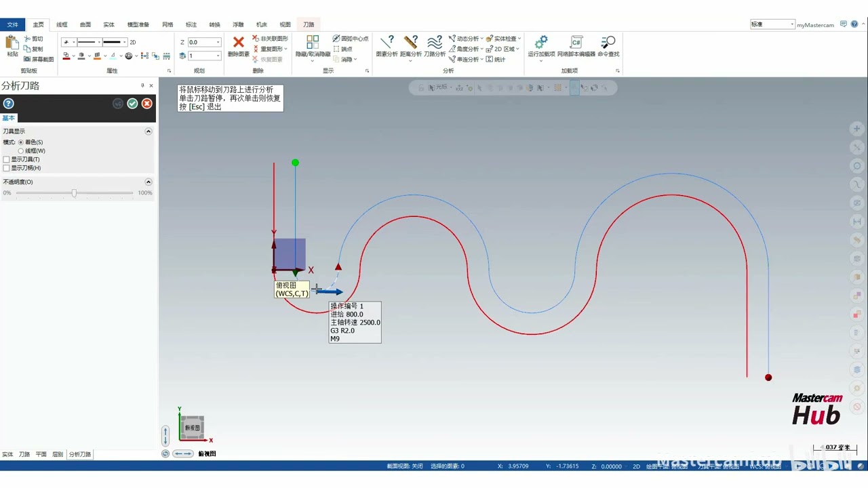
Task: Enable 显示刀柄(H) show holder checkbox
Action: (7, 168)
